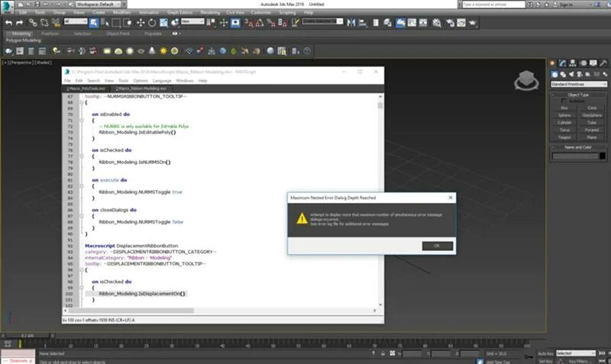Open the Modify panel tab icon

click(563, 63)
